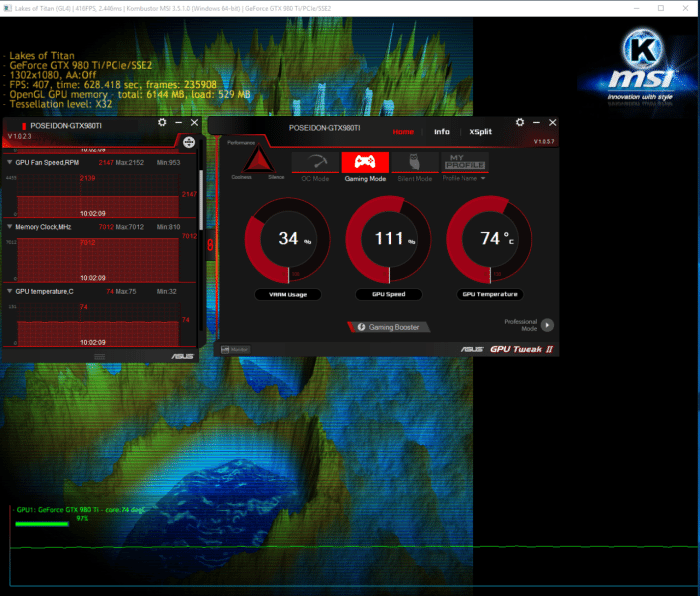Click the Monitor button at bottom left
This screenshot has height=596, width=700.
[235, 350]
